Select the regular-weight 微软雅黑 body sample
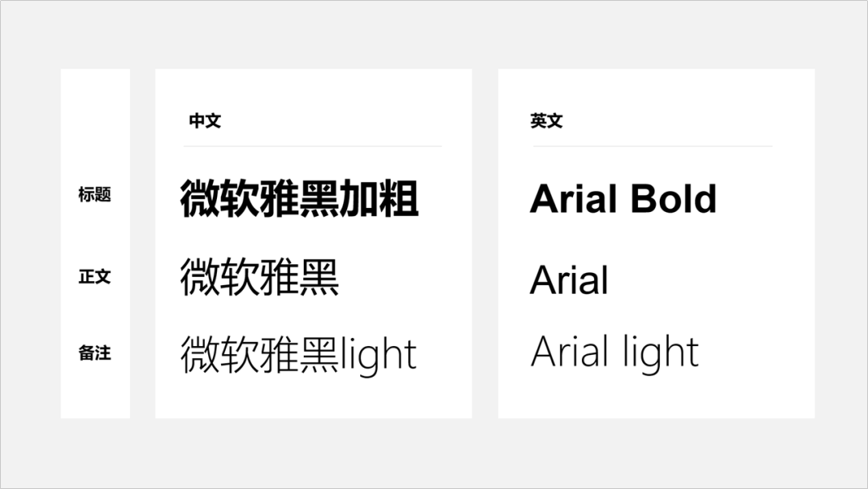Screen dimensions: 868x489 click(x=260, y=277)
